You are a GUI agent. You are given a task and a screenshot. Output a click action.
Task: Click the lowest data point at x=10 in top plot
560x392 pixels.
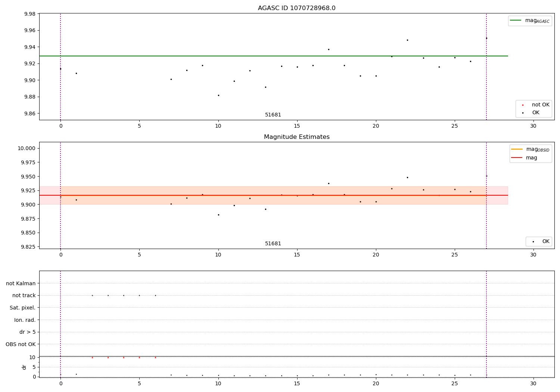coord(218,95)
